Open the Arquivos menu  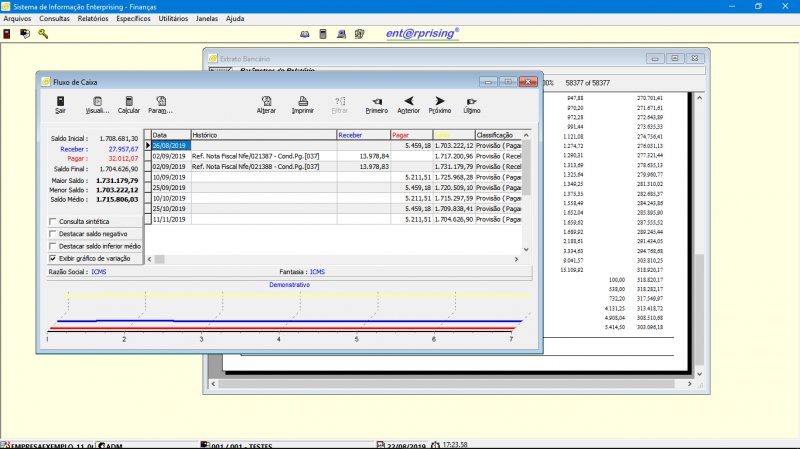point(17,19)
